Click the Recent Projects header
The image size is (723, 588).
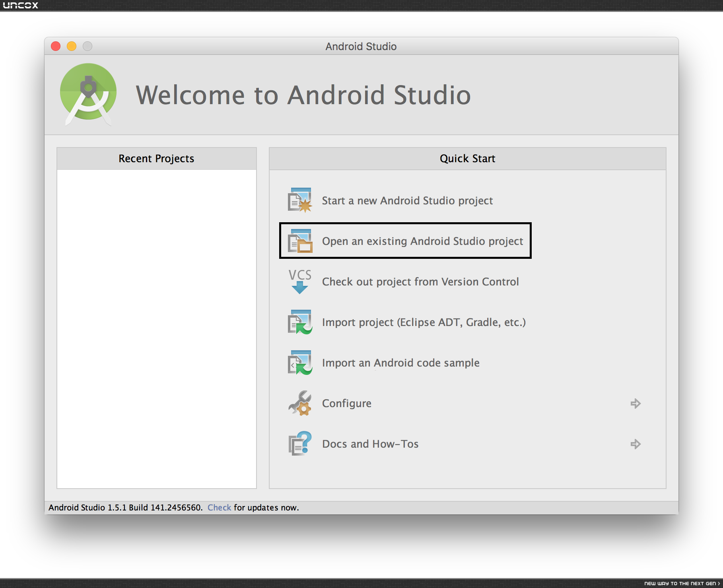tap(157, 159)
